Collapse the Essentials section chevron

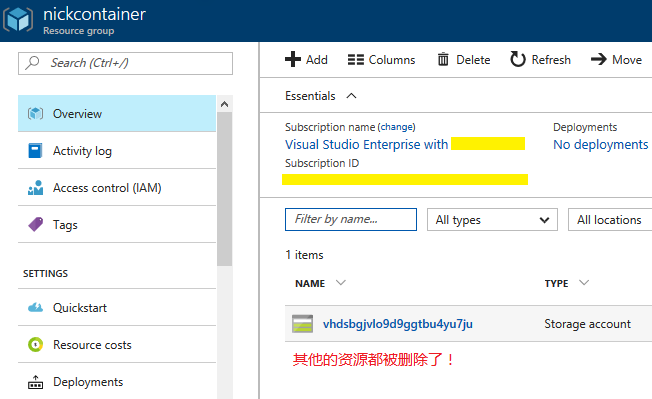351,96
